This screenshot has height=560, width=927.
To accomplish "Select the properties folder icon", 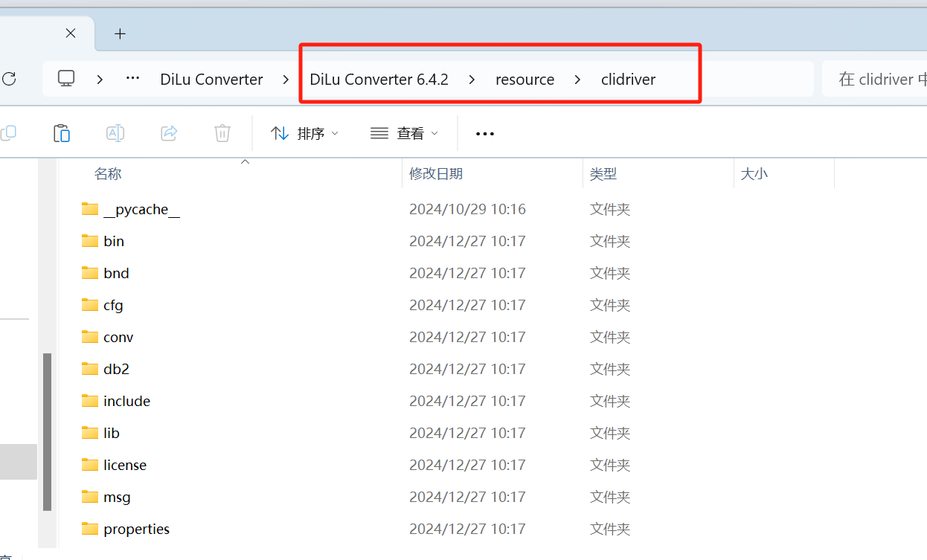I will [x=90, y=529].
